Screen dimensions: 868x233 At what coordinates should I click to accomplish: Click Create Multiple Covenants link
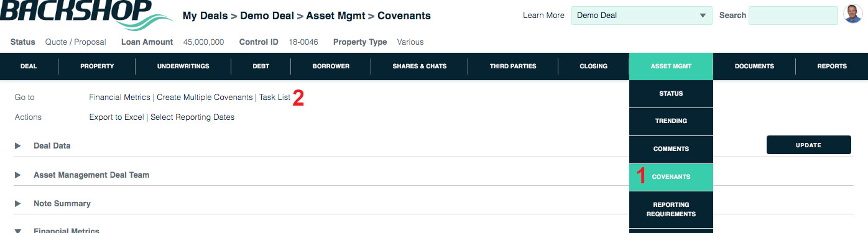tap(205, 98)
